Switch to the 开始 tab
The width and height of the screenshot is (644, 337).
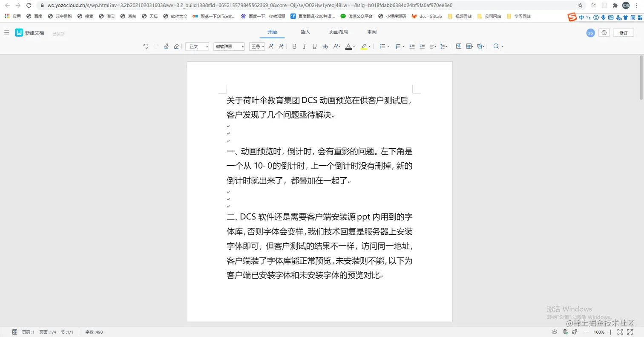click(272, 32)
